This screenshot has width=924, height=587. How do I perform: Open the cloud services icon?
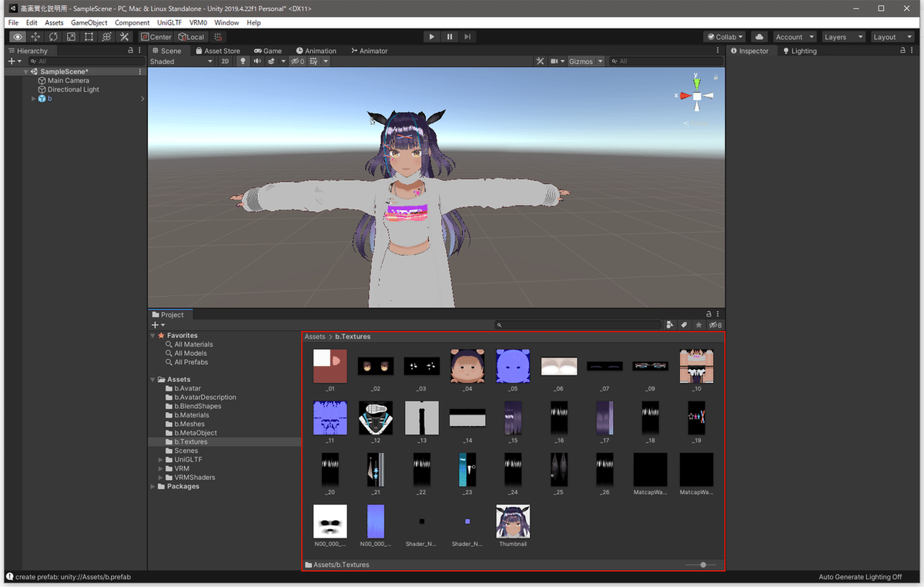(x=759, y=37)
